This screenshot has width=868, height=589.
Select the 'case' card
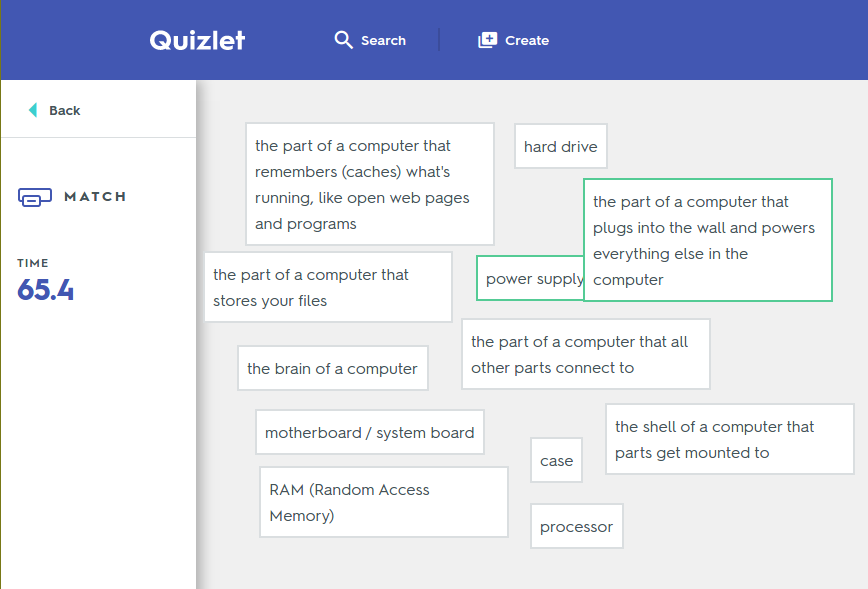tap(556, 460)
